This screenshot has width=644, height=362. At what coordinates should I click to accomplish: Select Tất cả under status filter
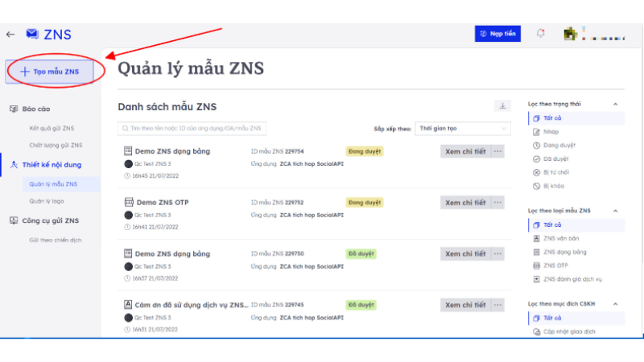coord(576,118)
